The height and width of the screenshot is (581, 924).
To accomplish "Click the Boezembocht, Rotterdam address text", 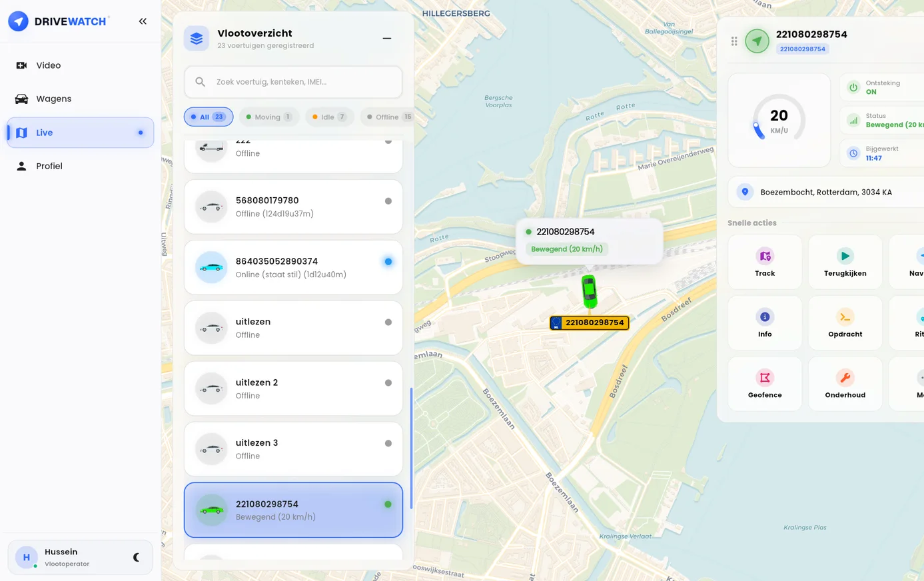I will point(826,192).
